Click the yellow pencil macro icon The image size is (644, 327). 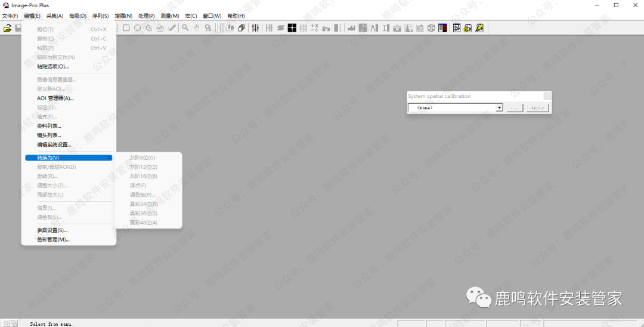[479, 28]
